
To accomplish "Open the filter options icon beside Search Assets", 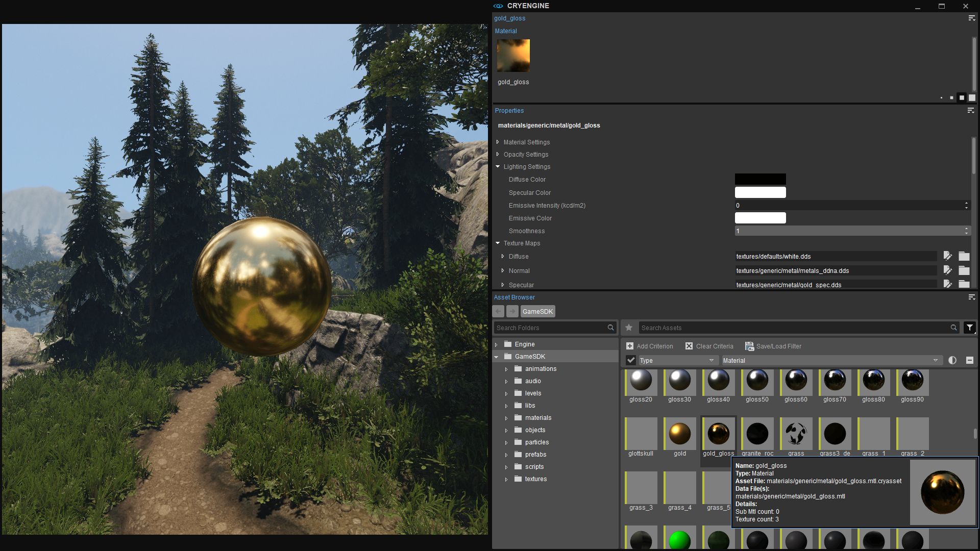I will [x=969, y=328].
